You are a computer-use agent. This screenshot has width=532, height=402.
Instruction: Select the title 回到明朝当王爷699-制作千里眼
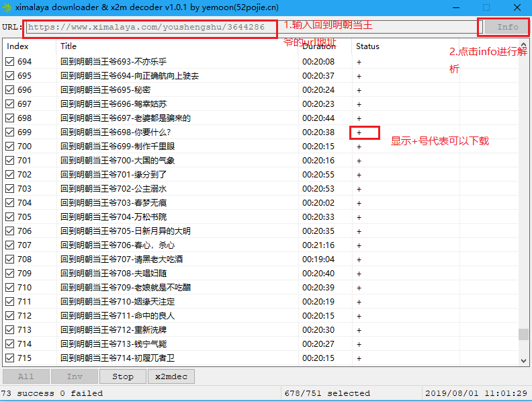click(x=118, y=147)
